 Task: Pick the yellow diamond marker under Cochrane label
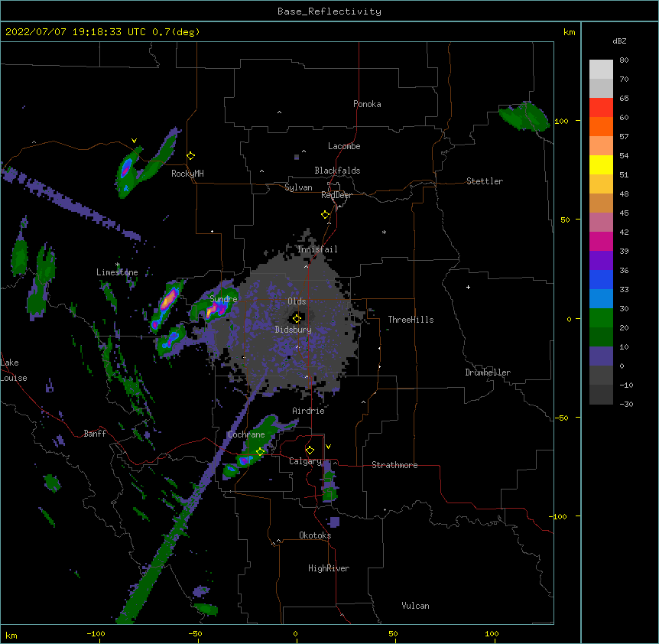coord(260,452)
